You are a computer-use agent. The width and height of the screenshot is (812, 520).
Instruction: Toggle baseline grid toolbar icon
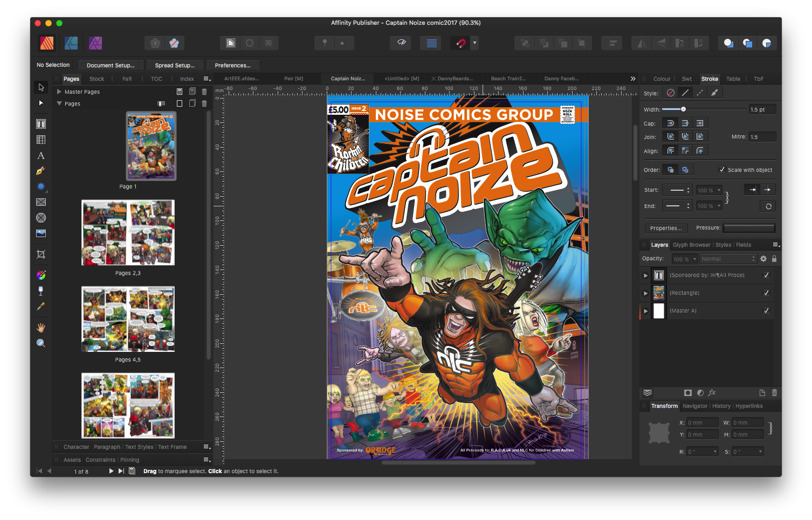click(x=431, y=43)
